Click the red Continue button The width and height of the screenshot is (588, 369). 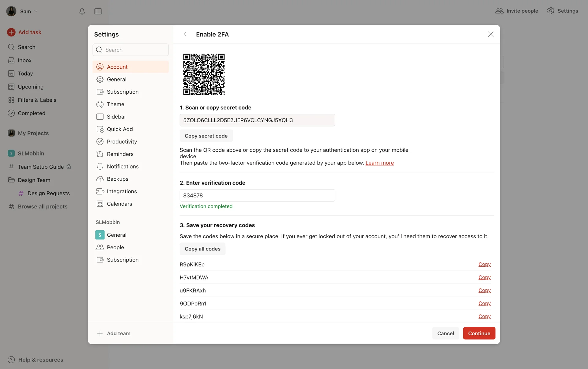pyautogui.click(x=479, y=333)
